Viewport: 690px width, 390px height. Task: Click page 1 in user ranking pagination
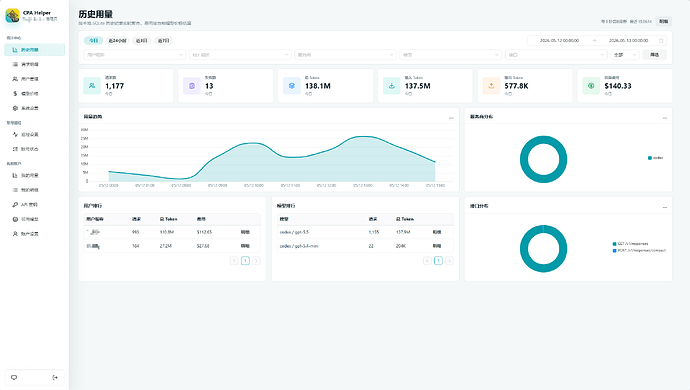click(245, 261)
